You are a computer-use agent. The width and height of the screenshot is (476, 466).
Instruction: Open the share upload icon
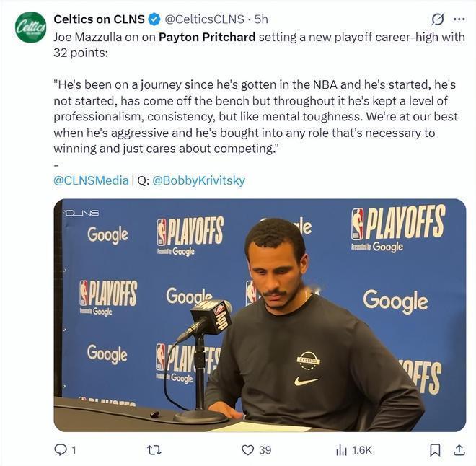click(x=459, y=449)
